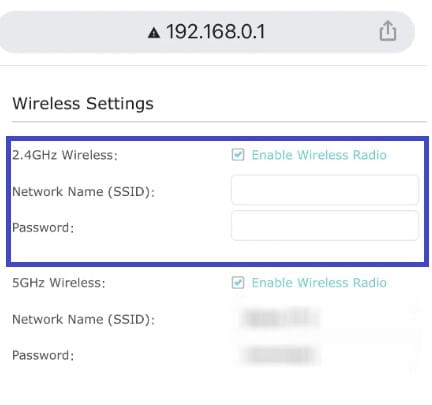Click the 2.4GHz Password label
Screen dimensions: 432x405
click(43, 228)
